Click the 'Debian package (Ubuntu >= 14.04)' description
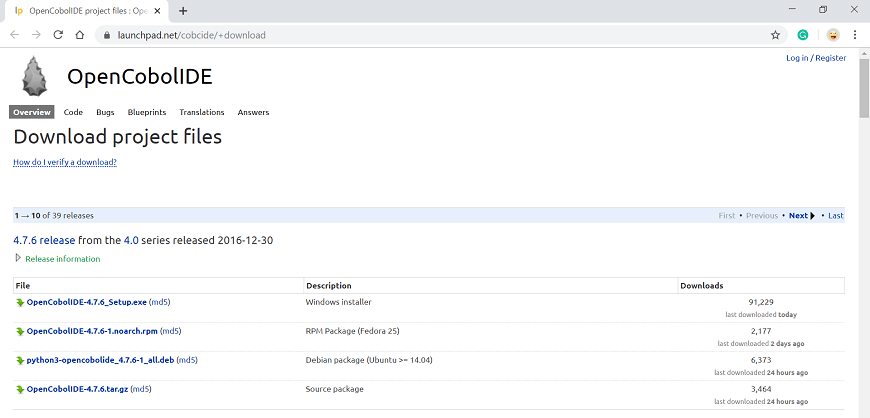 tap(369, 360)
